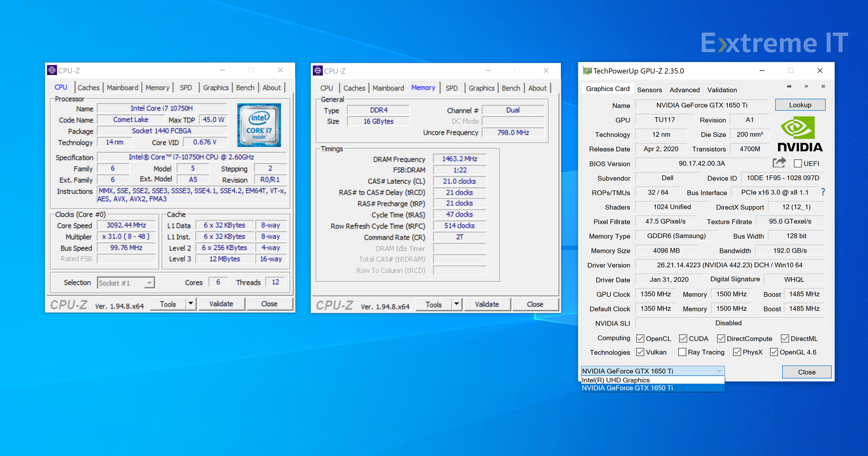Open Tools dropdown arrow in Memory CPU-Z
The image size is (868, 456).
(x=457, y=304)
